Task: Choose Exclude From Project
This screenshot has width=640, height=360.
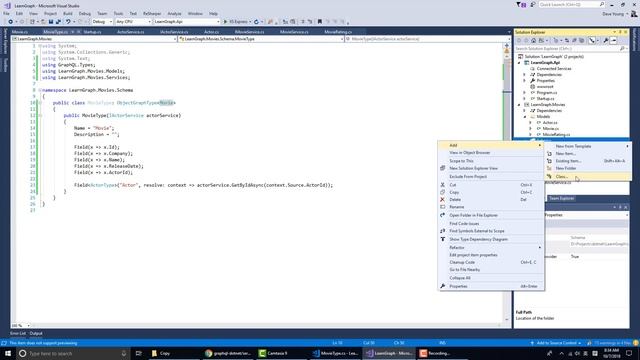Action: (x=491, y=177)
